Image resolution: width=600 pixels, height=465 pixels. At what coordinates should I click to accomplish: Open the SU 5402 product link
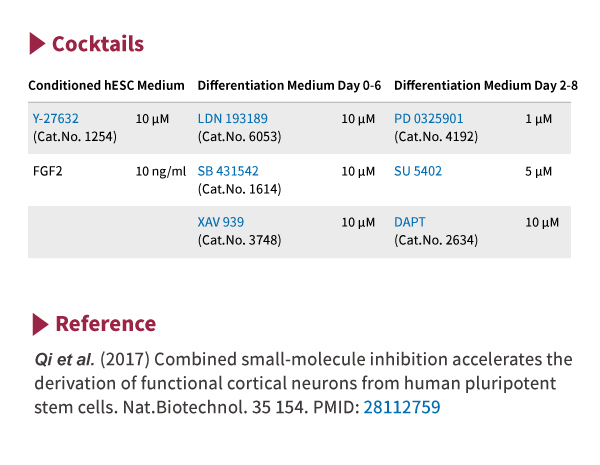[x=418, y=171]
